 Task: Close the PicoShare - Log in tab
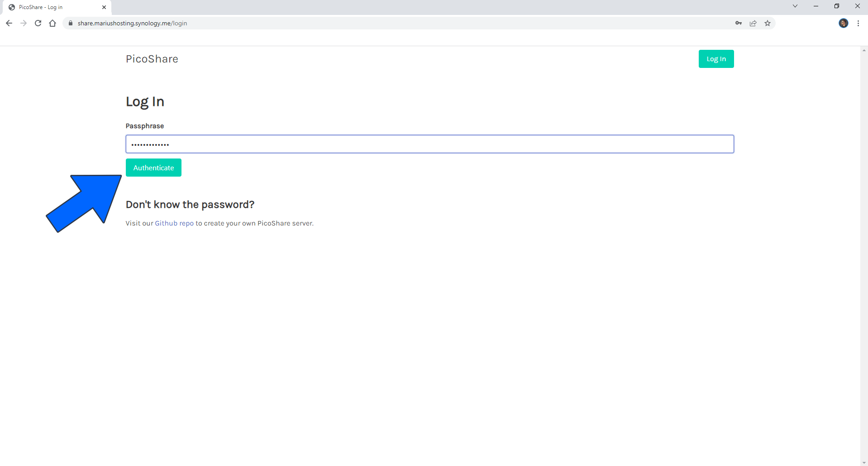click(x=104, y=7)
